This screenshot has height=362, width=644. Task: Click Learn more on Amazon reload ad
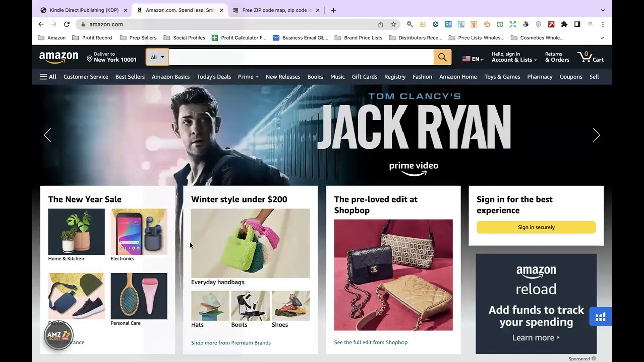tap(536, 338)
